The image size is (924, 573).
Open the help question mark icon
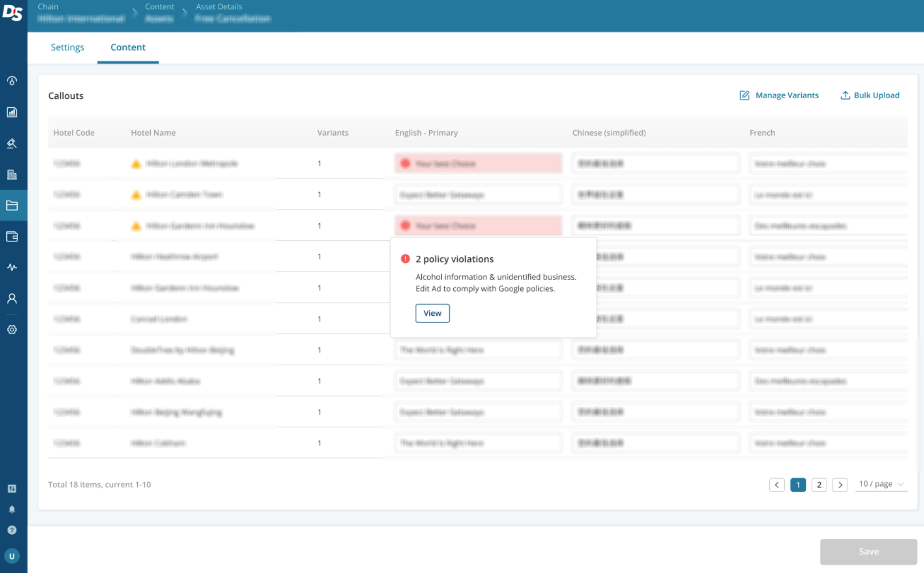point(12,530)
